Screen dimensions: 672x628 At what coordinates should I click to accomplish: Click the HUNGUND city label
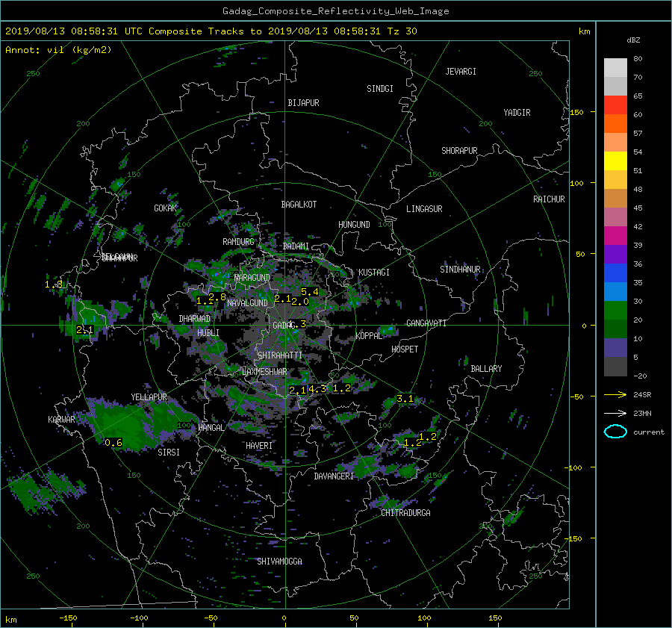click(x=354, y=225)
